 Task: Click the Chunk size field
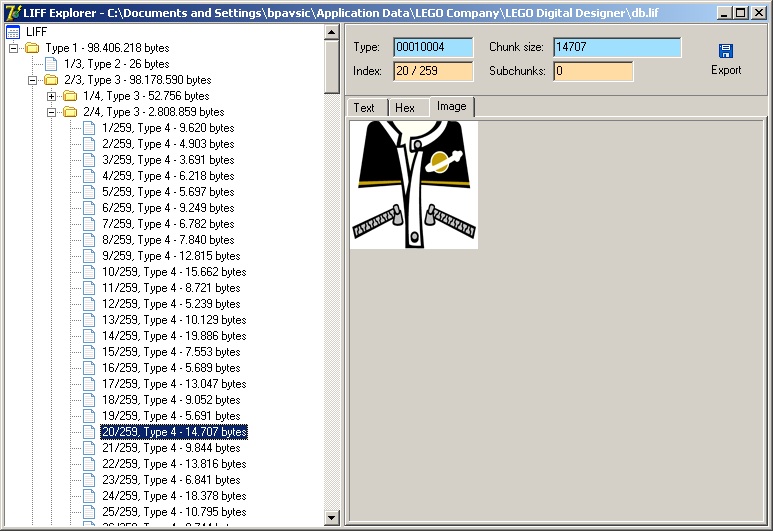coord(617,48)
